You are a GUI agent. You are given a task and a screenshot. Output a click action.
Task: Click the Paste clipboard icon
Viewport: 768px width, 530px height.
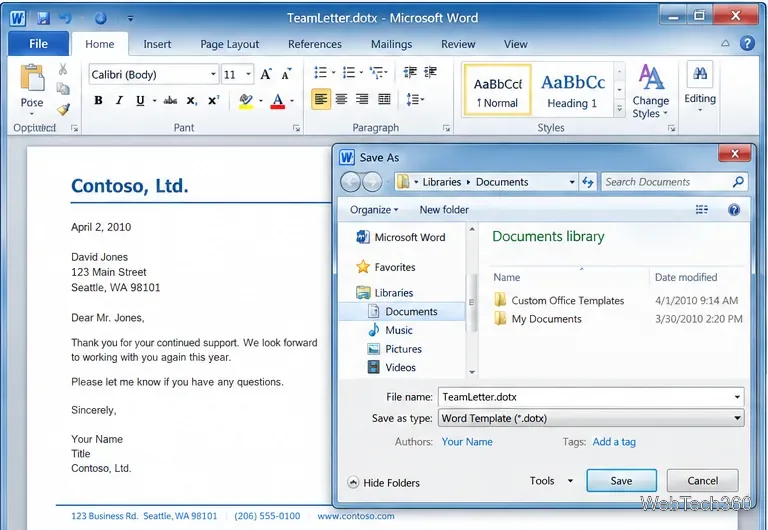pos(32,78)
